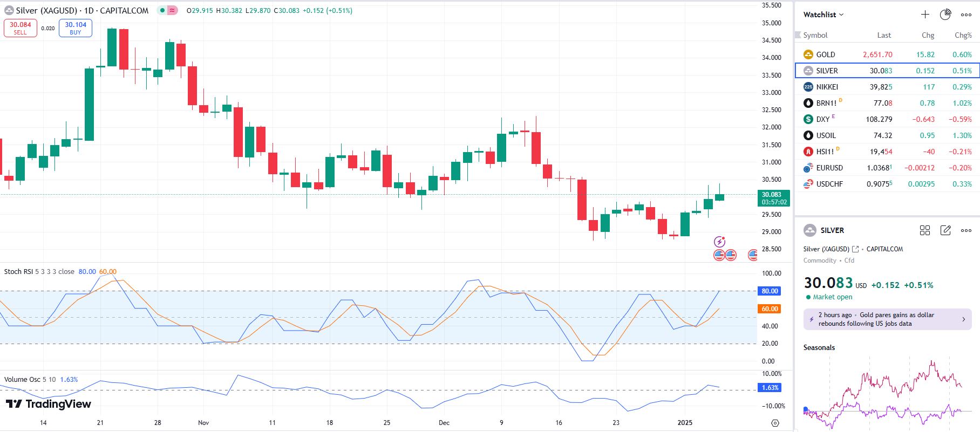Viewport: 980px width, 432px height.
Task: Click the EURUSD flag pair icon
Action: (808, 168)
